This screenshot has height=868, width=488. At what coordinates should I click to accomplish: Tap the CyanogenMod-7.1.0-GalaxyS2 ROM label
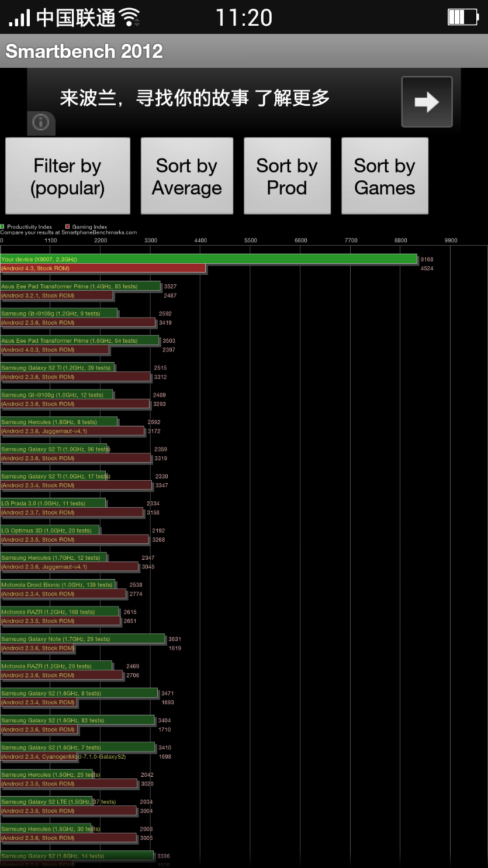pos(63,756)
